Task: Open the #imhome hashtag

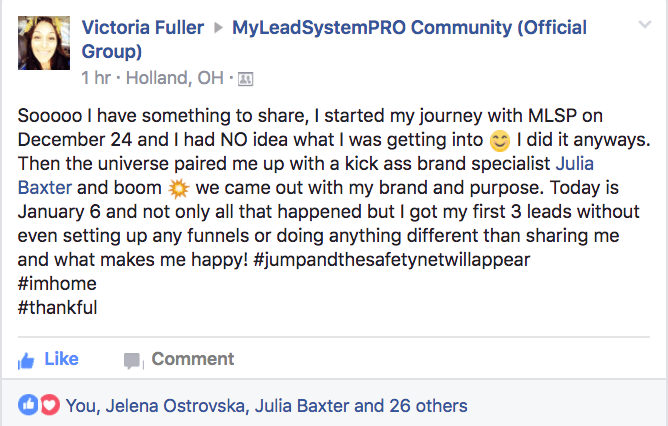Action: [x=57, y=284]
